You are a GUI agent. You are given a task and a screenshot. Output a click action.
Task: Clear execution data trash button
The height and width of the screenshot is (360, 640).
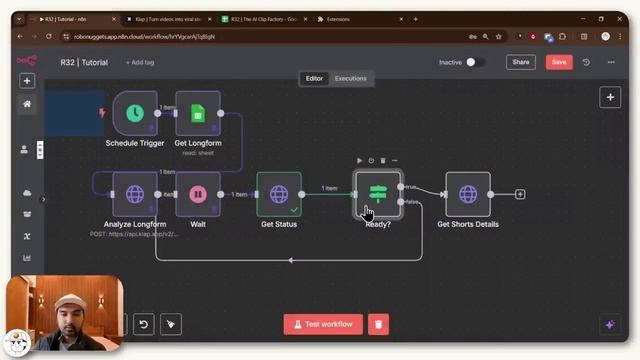pos(378,324)
